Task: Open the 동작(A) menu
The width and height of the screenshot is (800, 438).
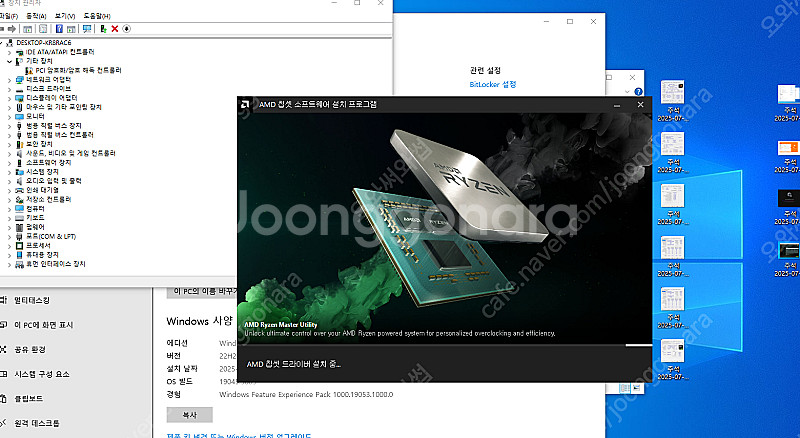Action: pos(36,16)
